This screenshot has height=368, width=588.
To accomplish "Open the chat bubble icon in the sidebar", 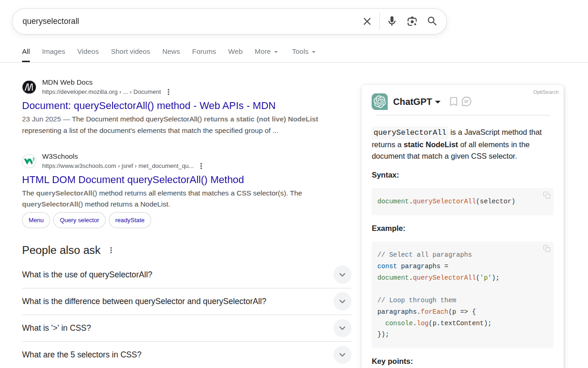I will [467, 101].
